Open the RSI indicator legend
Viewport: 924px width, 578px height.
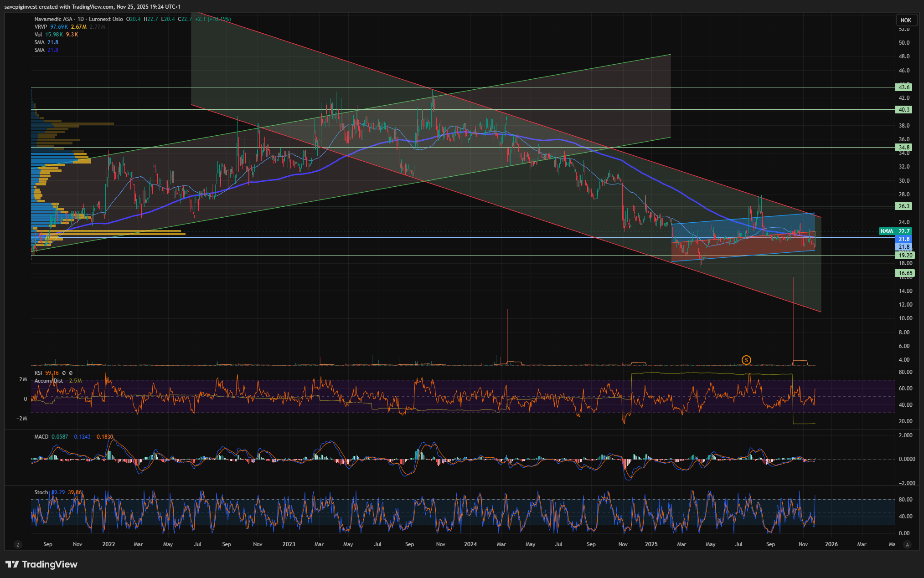pyautogui.click(x=38, y=373)
